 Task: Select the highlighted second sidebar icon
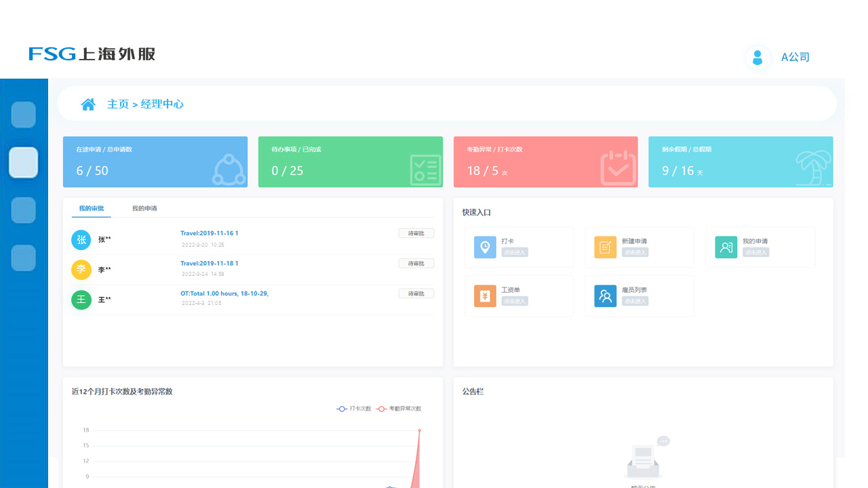(x=23, y=163)
